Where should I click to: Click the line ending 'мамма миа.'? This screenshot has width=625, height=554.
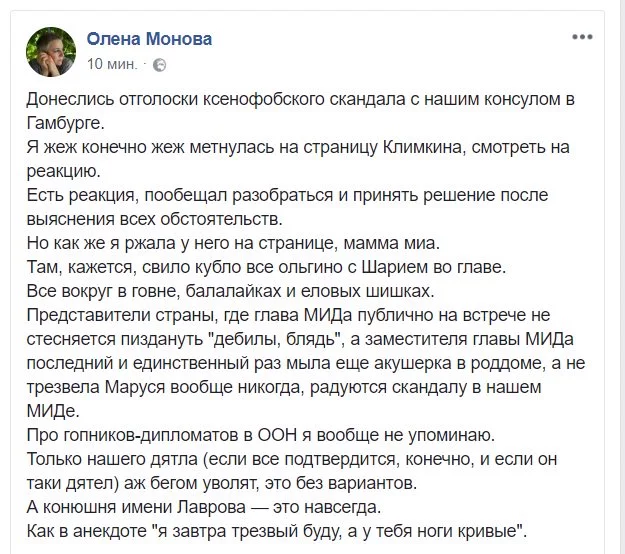pyautogui.click(x=233, y=244)
